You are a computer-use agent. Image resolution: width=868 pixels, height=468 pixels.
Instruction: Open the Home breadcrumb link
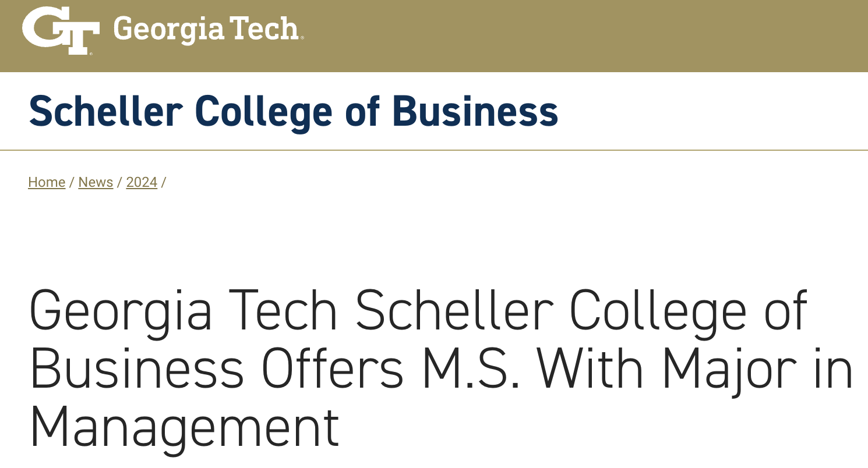(47, 182)
